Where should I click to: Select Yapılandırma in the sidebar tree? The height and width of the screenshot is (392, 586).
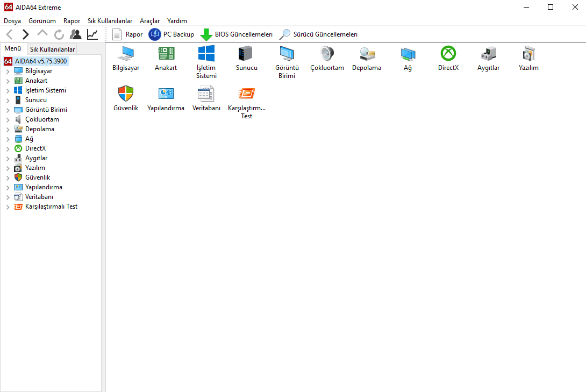[44, 187]
